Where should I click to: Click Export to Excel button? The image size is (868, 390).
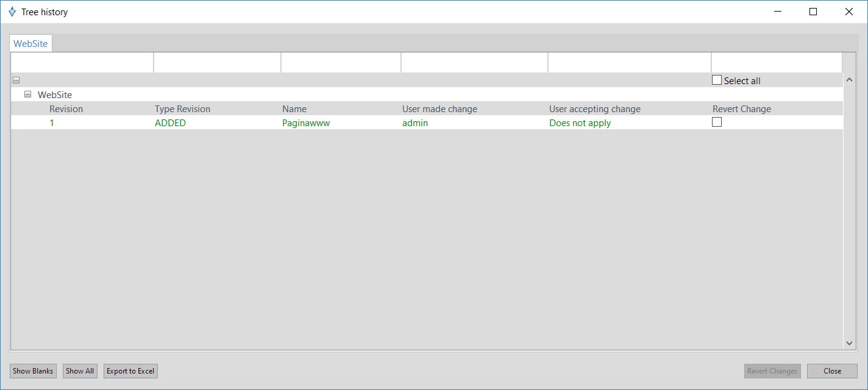click(x=130, y=371)
